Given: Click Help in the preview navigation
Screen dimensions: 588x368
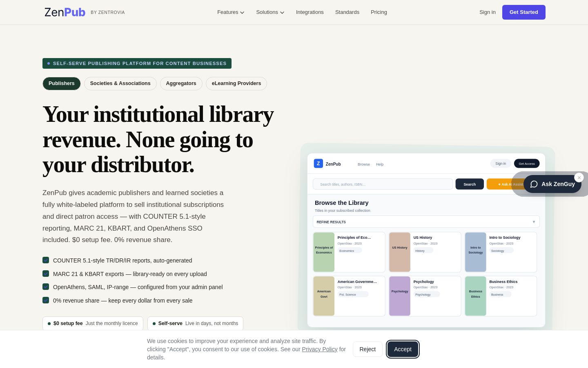Looking at the screenshot, I should click(380, 164).
